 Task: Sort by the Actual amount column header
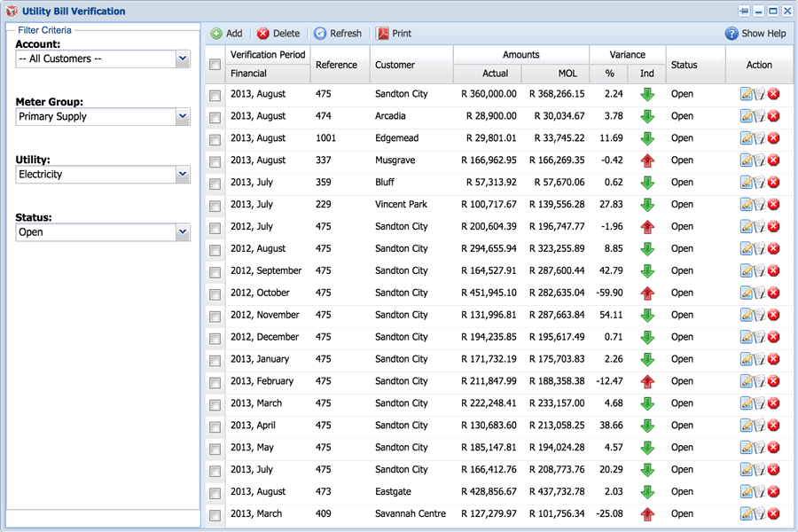click(487, 74)
